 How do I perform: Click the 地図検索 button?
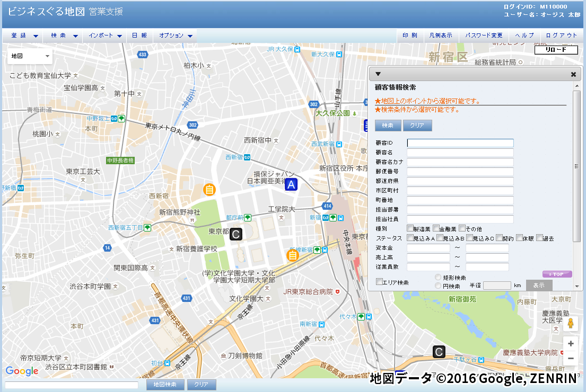[165, 385]
